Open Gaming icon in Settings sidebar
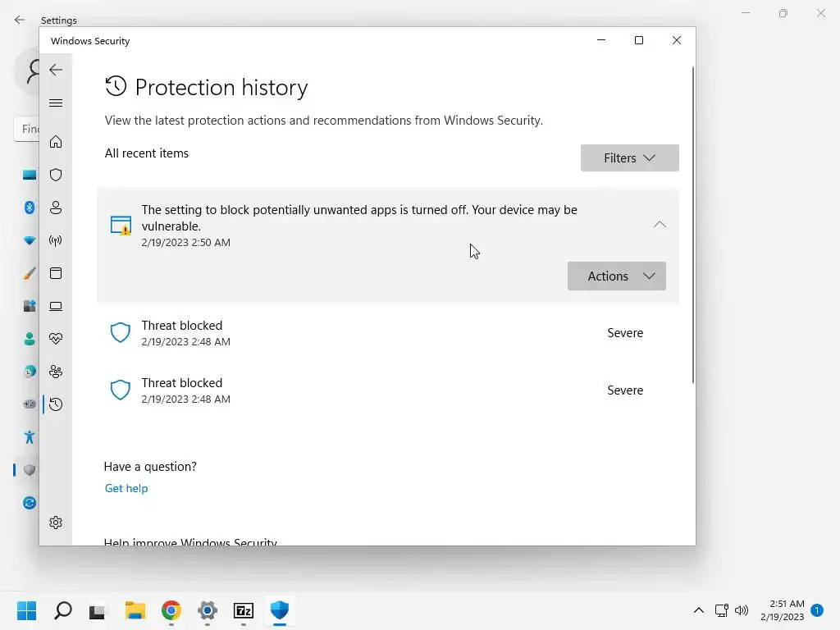Screen dimensions: 840x630 pyautogui.click(x=30, y=404)
